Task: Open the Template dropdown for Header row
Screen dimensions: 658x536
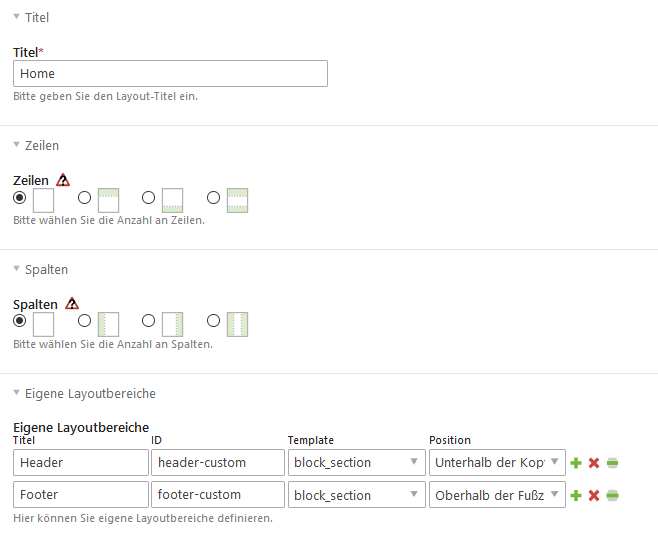Action: [354, 463]
